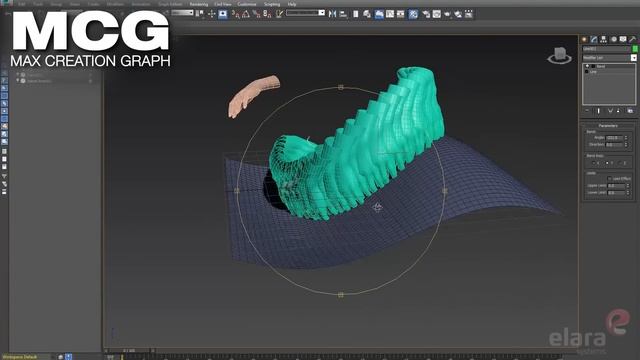Image resolution: width=640 pixels, height=360 pixels.
Task: Click the Align tool icon
Action: click(343, 14)
